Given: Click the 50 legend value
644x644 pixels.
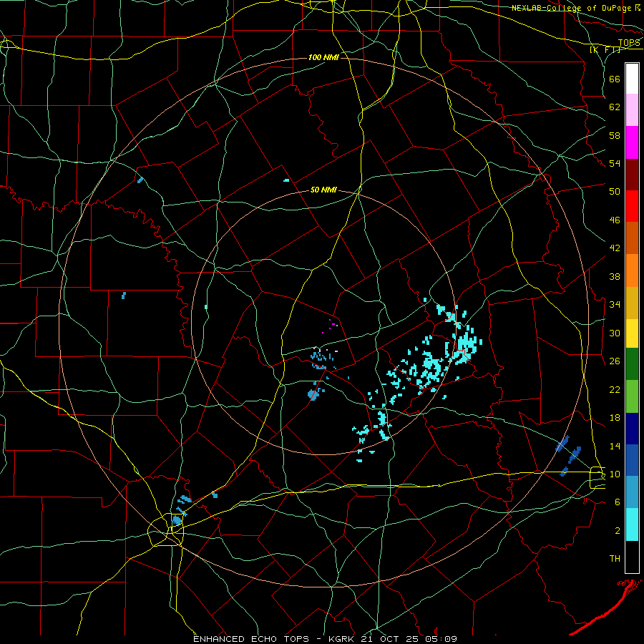Looking at the screenshot, I should point(615,192).
